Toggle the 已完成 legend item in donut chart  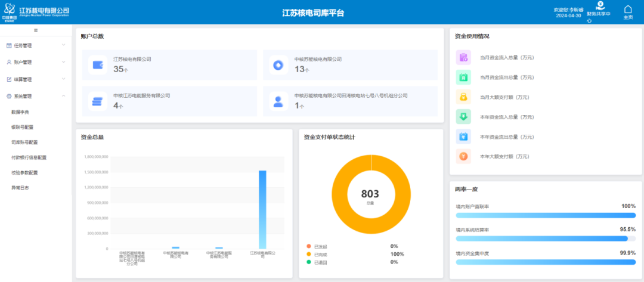[320, 254]
